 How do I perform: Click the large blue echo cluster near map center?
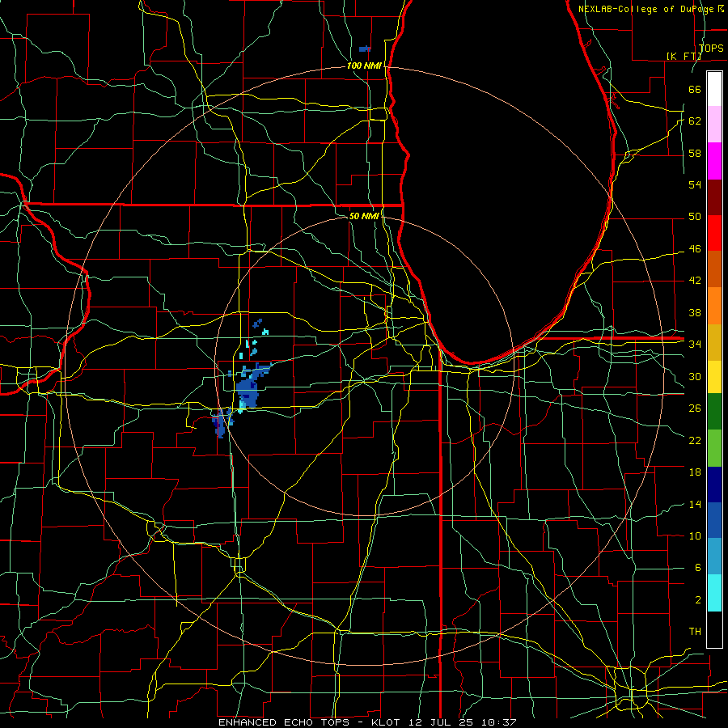(248, 389)
